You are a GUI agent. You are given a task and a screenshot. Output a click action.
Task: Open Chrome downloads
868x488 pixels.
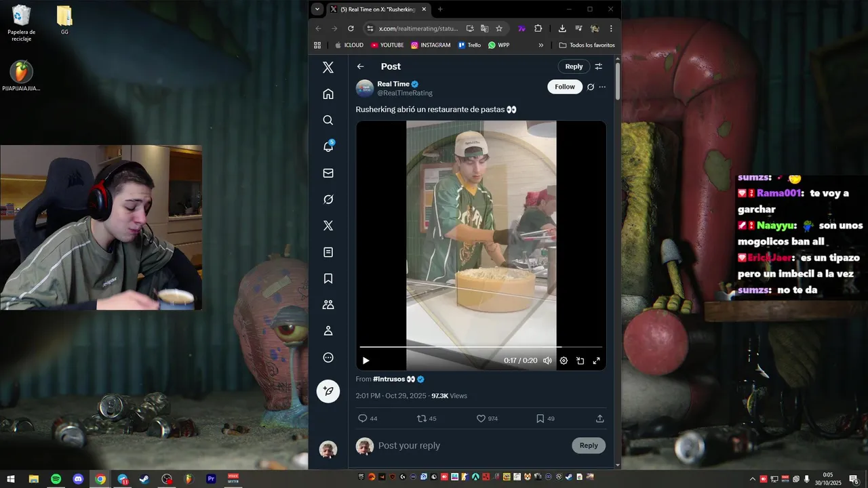562,28
